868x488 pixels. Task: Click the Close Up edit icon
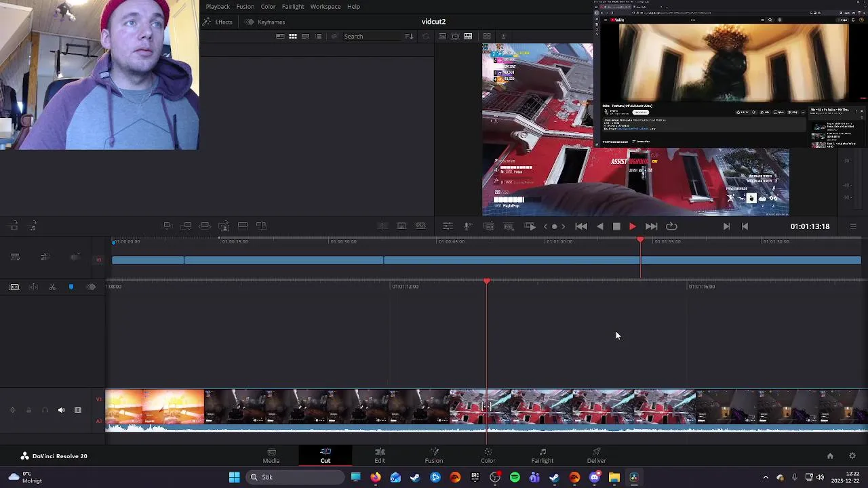pyautogui.click(x=224, y=226)
